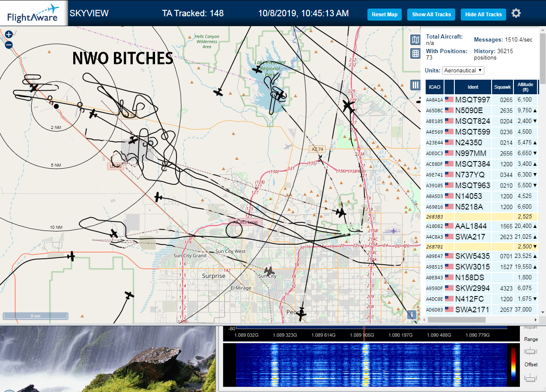Click the Reset Map button
The image size is (546, 392).
point(385,15)
